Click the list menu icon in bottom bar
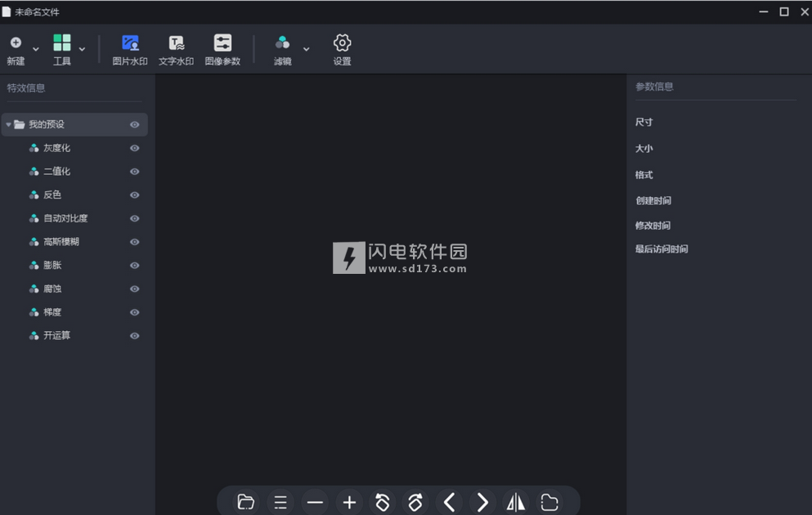812x515 pixels. point(280,502)
